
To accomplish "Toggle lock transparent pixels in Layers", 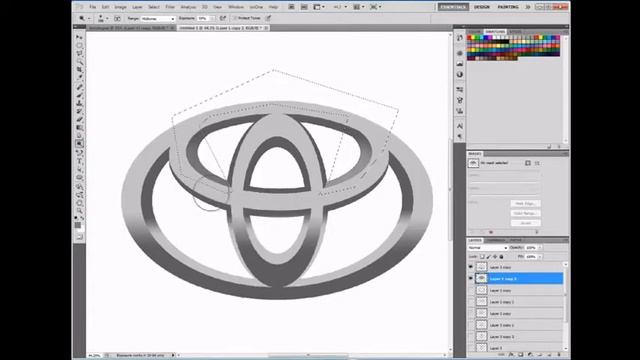I will click(x=482, y=257).
